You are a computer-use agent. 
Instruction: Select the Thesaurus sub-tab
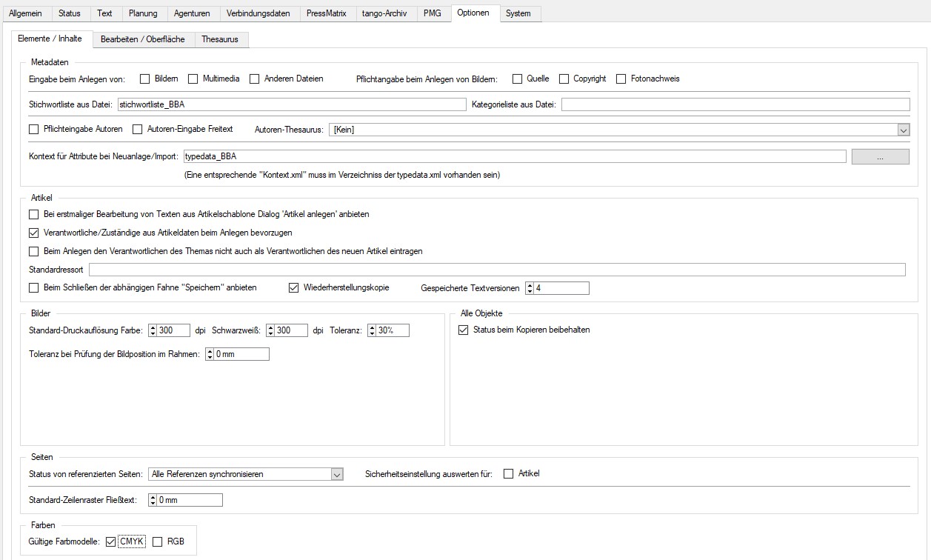click(220, 39)
